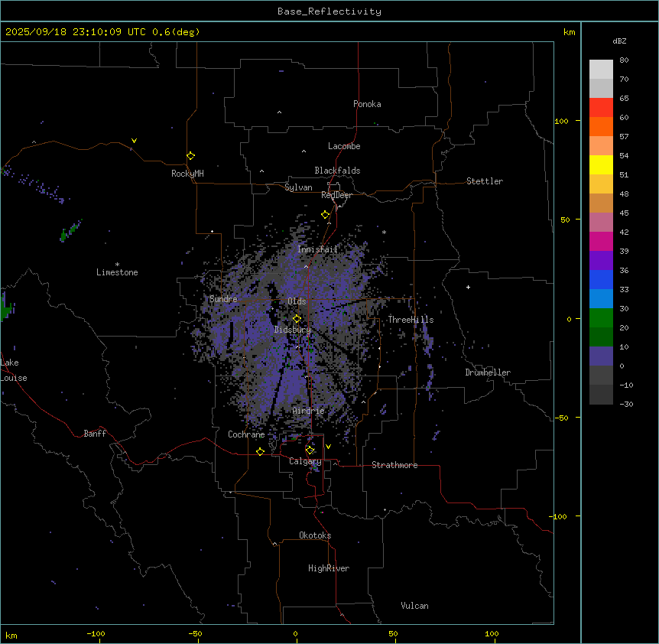Click the dBZ legend heading

click(620, 41)
